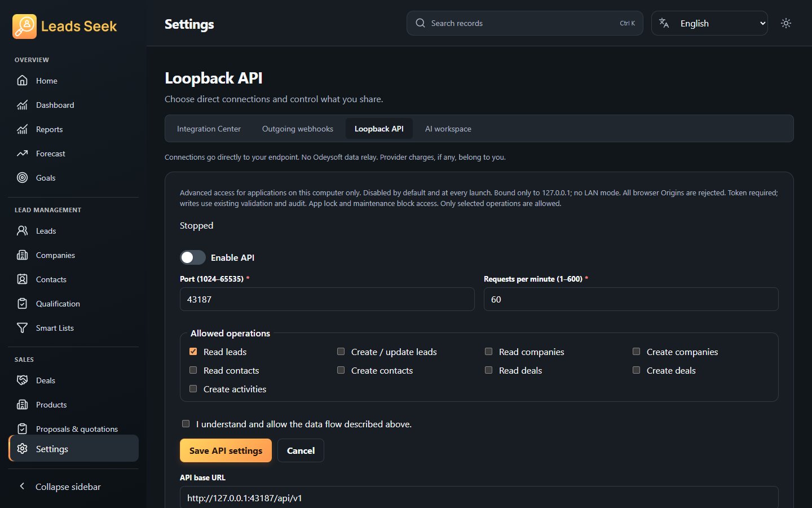Image resolution: width=812 pixels, height=508 pixels.
Task: Click the Leads Seek logo icon
Action: (x=24, y=27)
